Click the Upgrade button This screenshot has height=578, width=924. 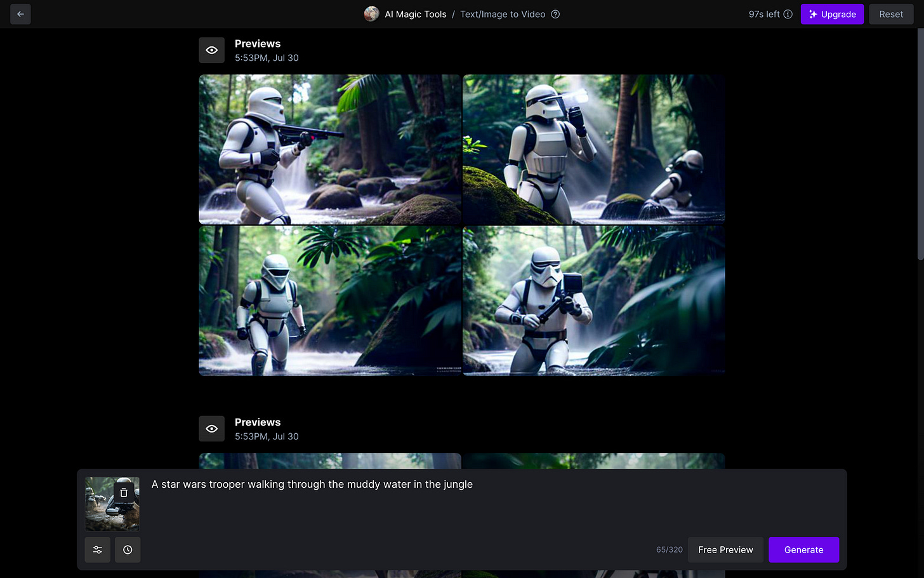832,14
